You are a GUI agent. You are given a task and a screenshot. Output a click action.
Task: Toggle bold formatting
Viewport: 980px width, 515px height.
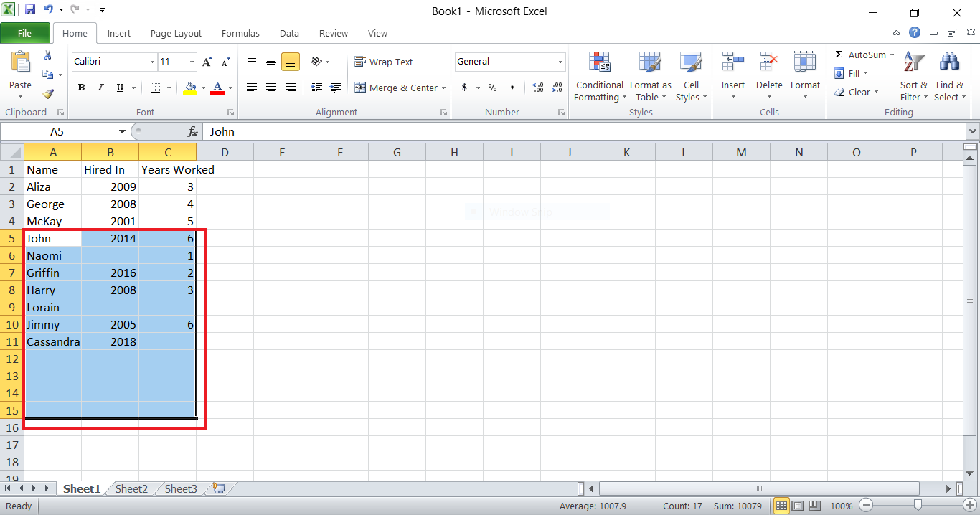pyautogui.click(x=81, y=88)
